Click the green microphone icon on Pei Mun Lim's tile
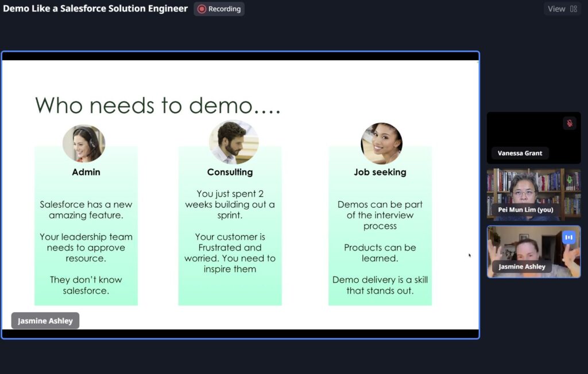The height and width of the screenshot is (374, 588). (x=569, y=180)
